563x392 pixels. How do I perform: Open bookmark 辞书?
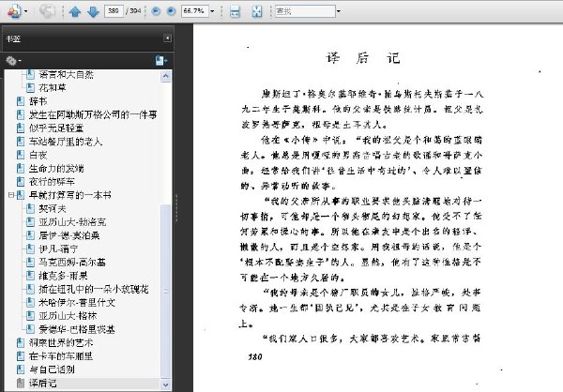pos(38,101)
